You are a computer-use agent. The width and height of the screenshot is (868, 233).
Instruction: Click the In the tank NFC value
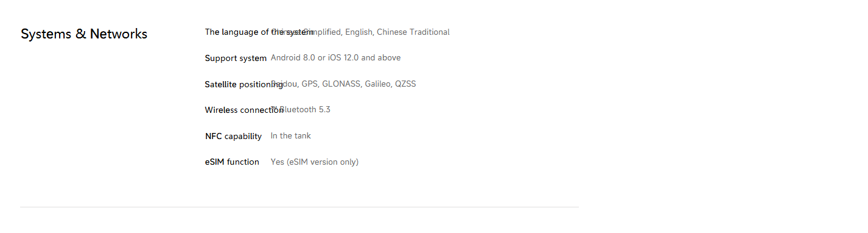(x=291, y=136)
